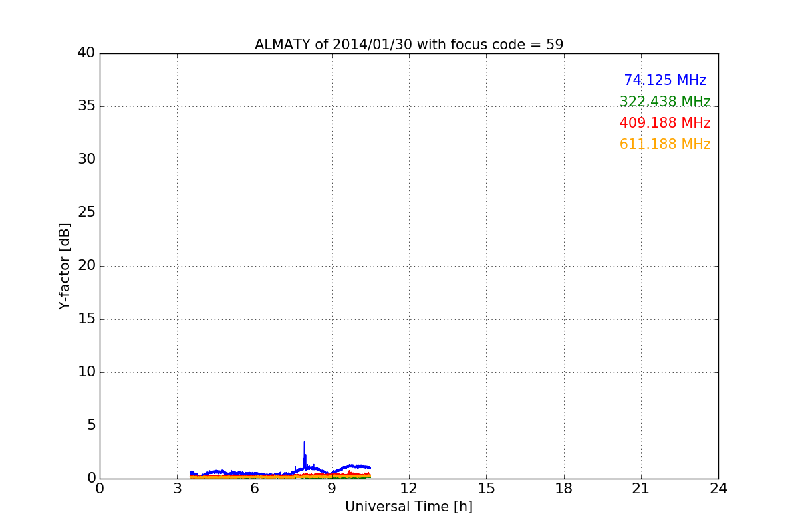This screenshot has width=798, height=532.
Task: Select the 611.188 MHz legend label
Action: (665, 144)
